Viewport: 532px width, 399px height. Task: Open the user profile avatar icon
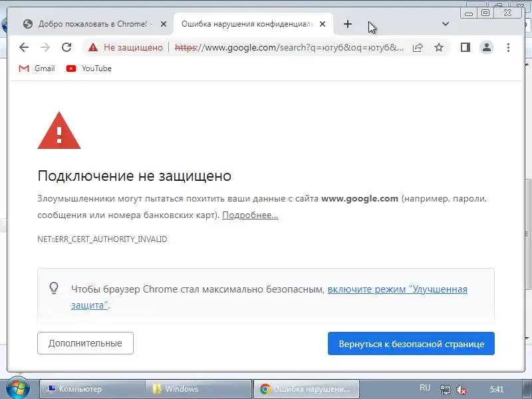[487, 47]
